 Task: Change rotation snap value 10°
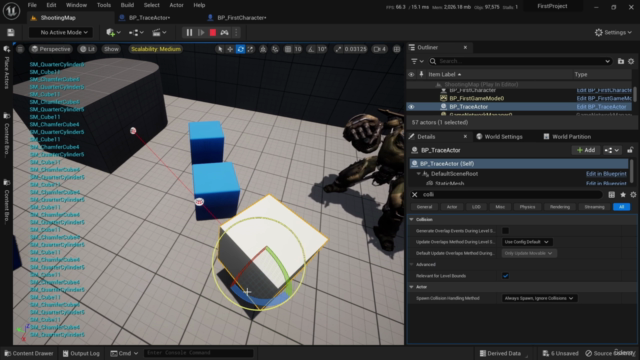click(x=322, y=49)
